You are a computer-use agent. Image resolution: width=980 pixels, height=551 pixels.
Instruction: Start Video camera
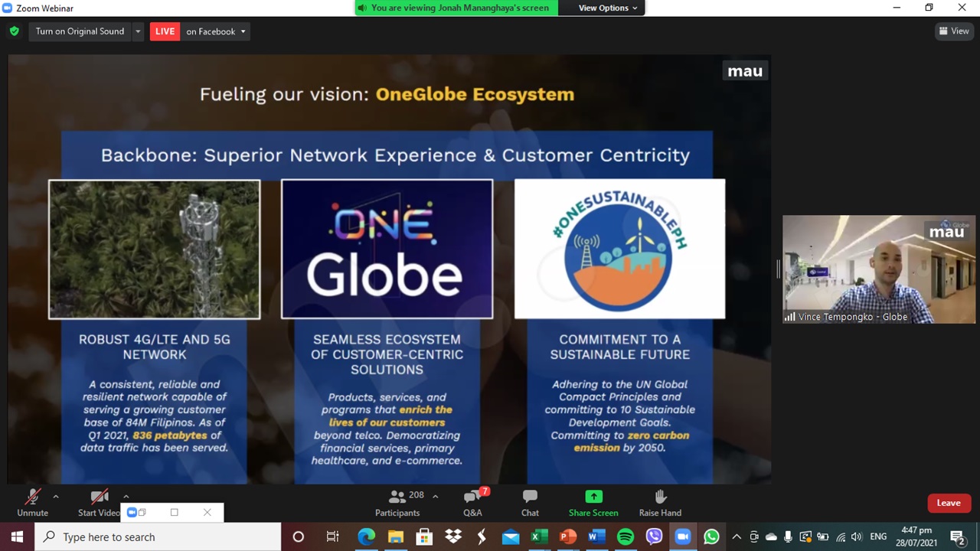(99, 504)
